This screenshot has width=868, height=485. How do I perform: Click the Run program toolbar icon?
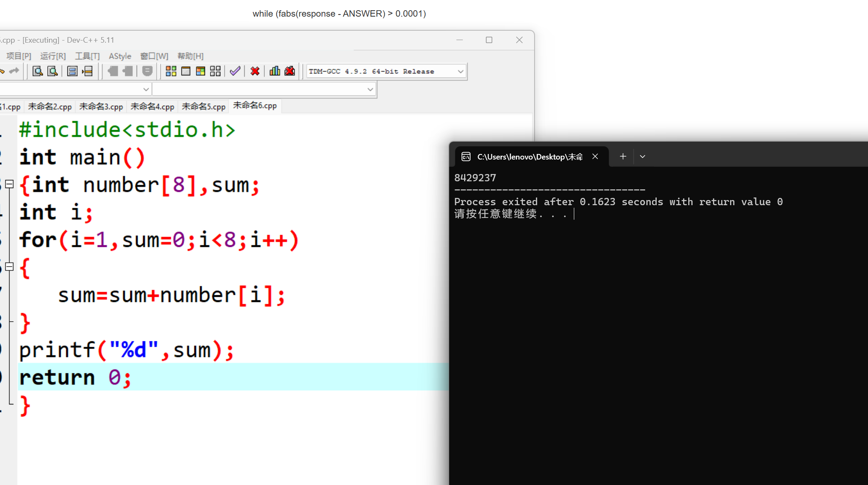pyautogui.click(x=186, y=71)
